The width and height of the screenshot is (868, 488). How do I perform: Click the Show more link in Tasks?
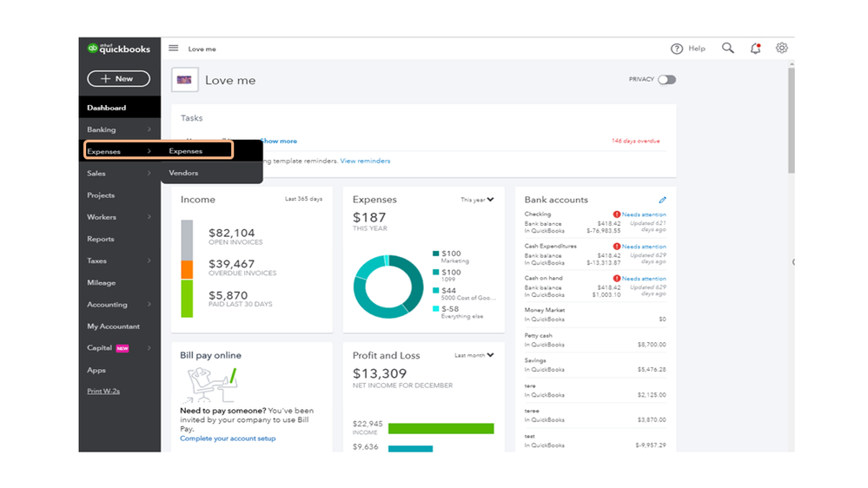tap(278, 141)
